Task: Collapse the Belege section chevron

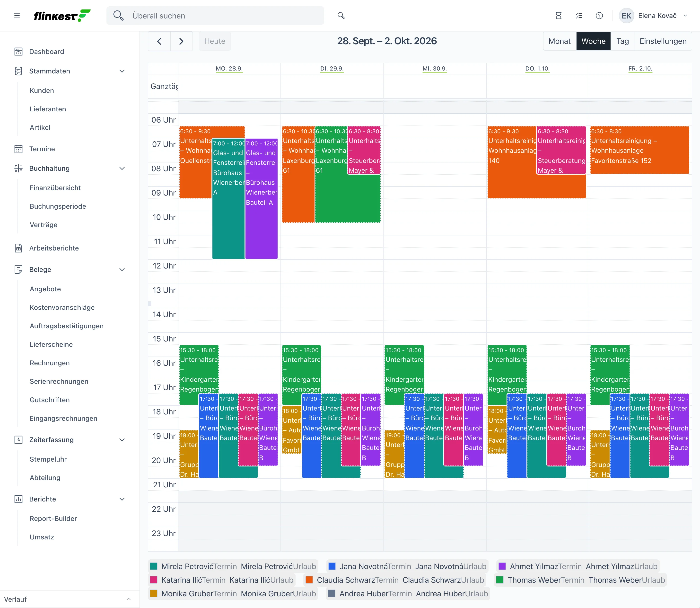Action: click(122, 270)
